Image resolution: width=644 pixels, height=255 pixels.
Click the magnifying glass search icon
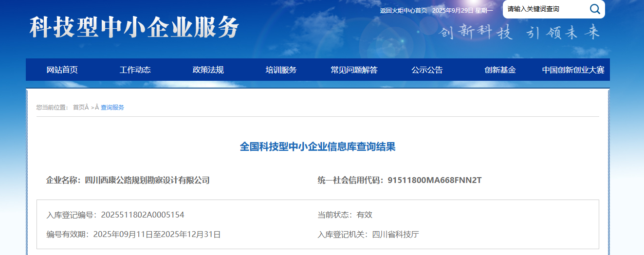594,9
